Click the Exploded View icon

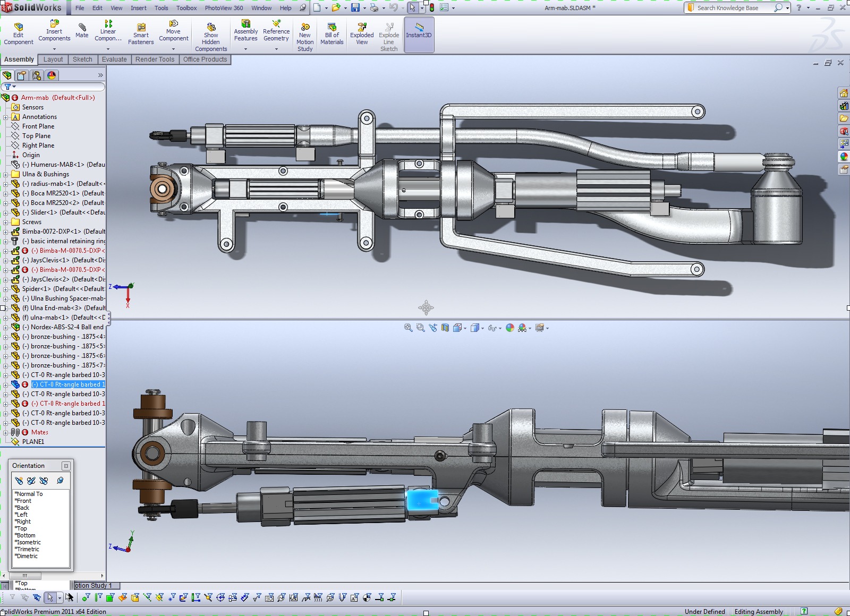pos(362,33)
